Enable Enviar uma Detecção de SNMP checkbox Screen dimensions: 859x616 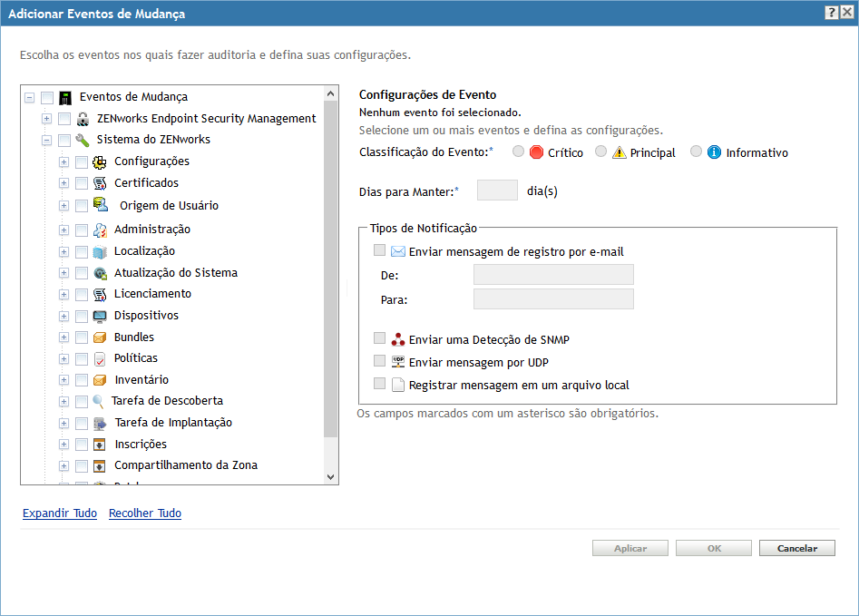click(x=379, y=337)
